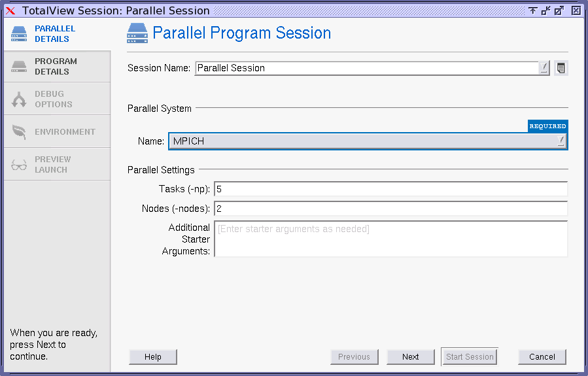Click the Additional Starter Arguments text area
Screen dimensions: 588x376
point(390,239)
